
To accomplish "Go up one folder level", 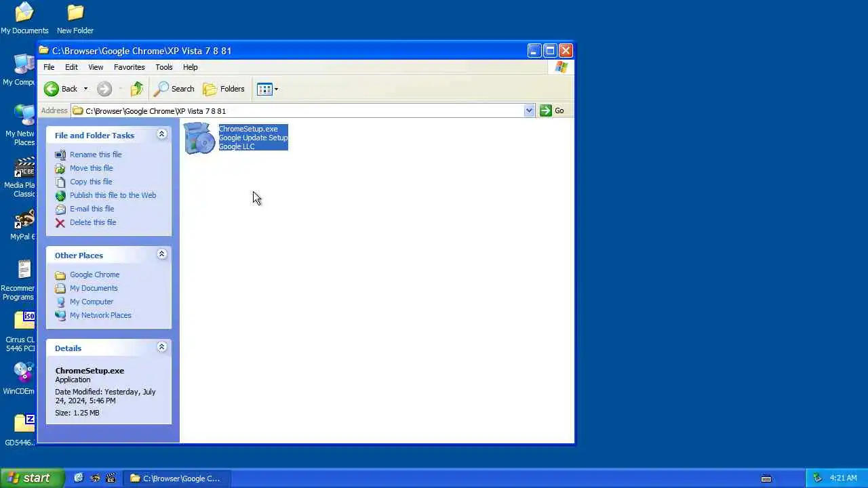I will click(x=137, y=89).
